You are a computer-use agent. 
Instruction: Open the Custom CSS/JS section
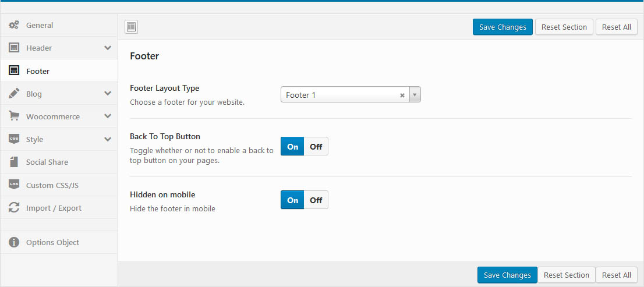52,185
